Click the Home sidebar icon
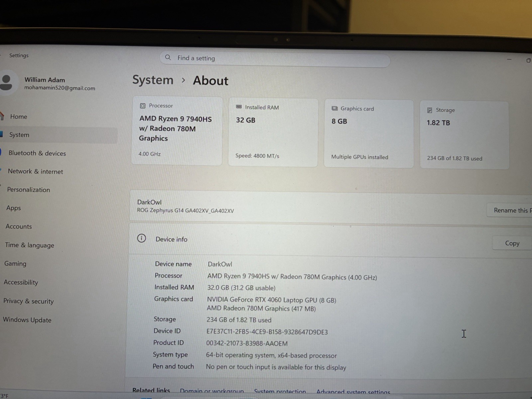Screen dimensions: 532x399 click(x=2, y=116)
